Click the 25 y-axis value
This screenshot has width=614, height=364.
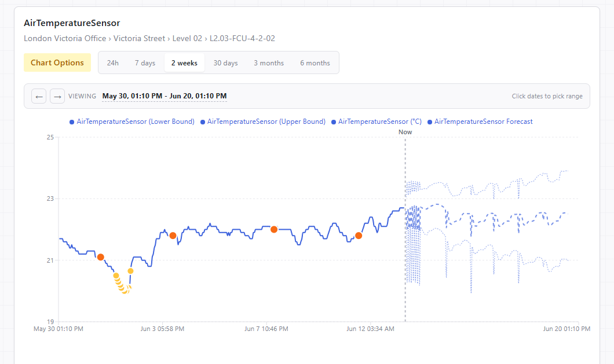click(50, 137)
